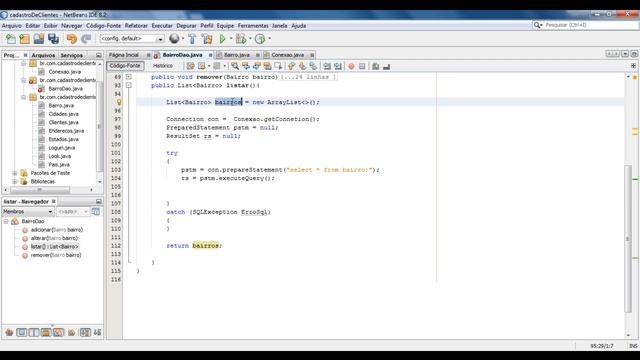Switch to the Página Inicial tab
Screen dimensions: 640x360
pos(124,55)
